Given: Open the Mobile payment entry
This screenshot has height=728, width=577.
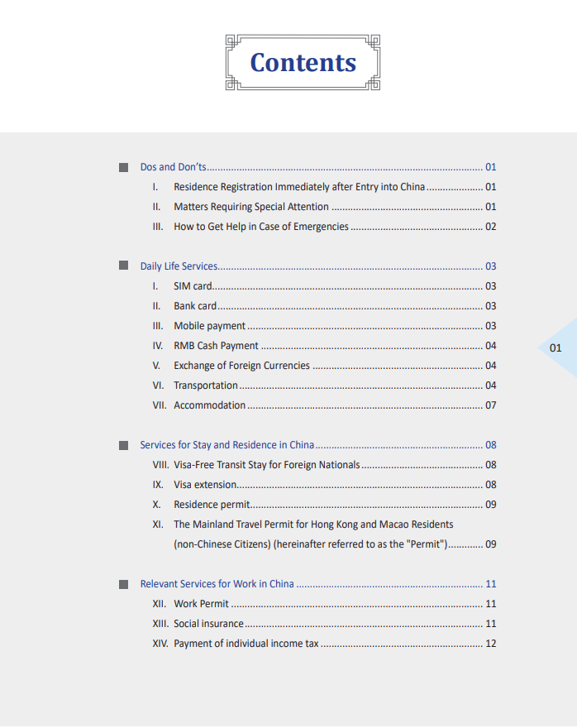Looking at the screenshot, I should [209, 326].
